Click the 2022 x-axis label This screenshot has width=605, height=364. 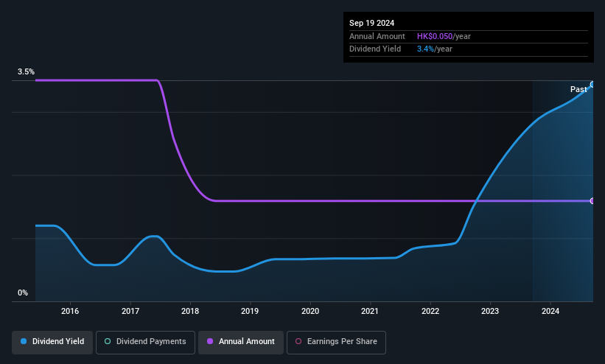pos(430,311)
